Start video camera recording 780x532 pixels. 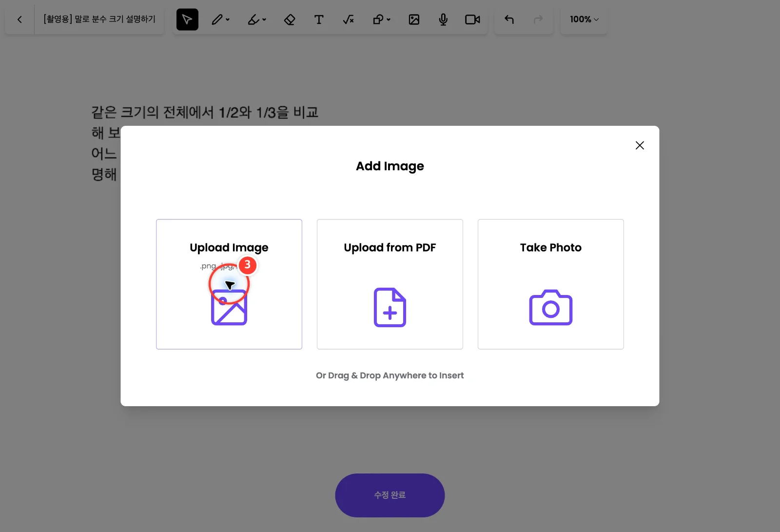tap(472, 20)
